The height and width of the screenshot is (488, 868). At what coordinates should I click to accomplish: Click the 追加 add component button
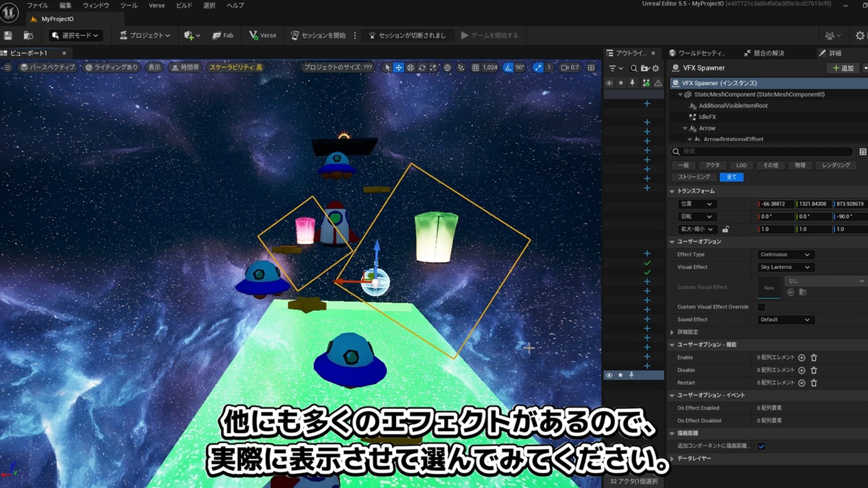tap(844, 68)
